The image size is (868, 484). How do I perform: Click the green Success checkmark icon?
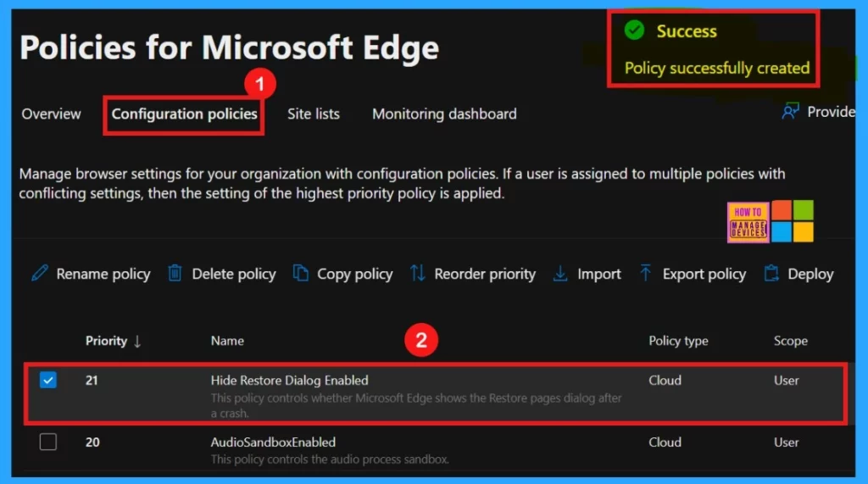coord(634,30)
